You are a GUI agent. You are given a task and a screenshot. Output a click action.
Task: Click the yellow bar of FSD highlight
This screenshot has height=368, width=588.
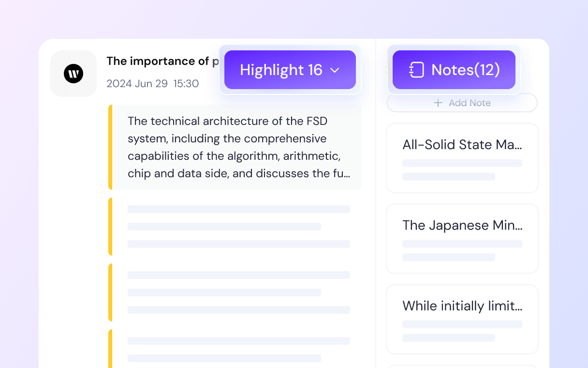click(x=110, y=147)
